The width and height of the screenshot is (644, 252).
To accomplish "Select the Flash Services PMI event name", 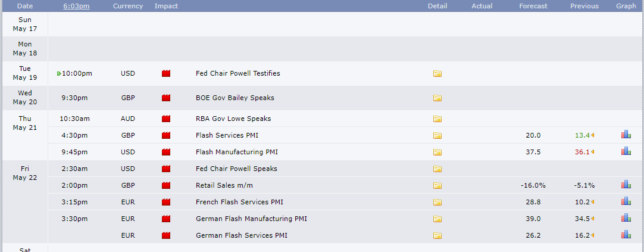I will [x=227, y=135].
